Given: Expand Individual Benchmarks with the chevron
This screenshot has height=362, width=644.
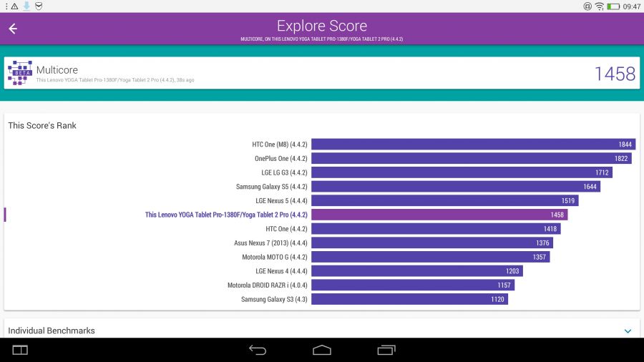Looking at the screenshot, I should [x=628, y=331].
